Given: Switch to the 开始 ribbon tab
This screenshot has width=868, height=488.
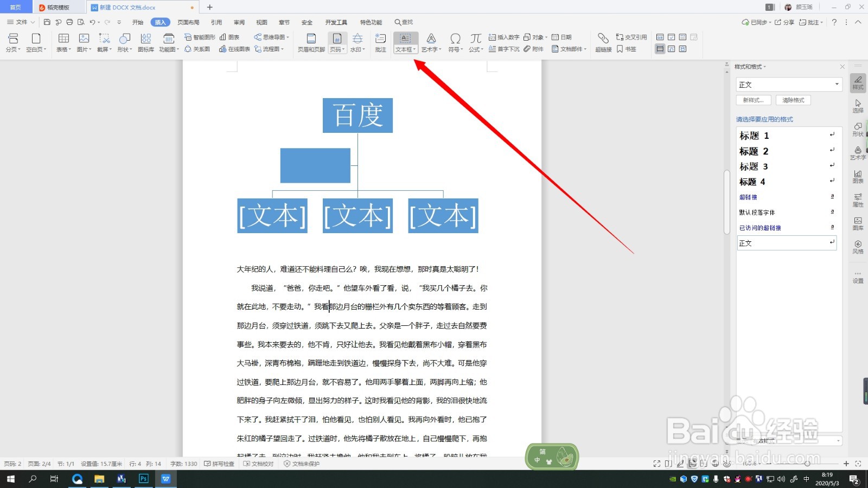Looking at the screenshot, I should [x=138, y=22].
